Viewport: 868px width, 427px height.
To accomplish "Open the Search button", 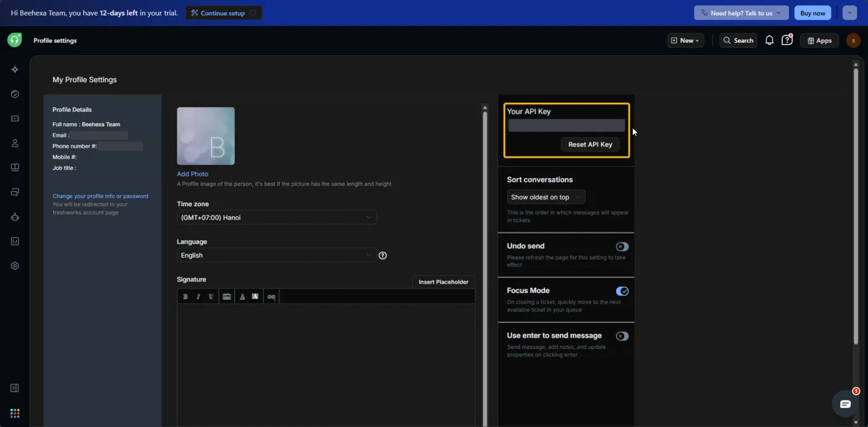I will click(x=738, y=40).
